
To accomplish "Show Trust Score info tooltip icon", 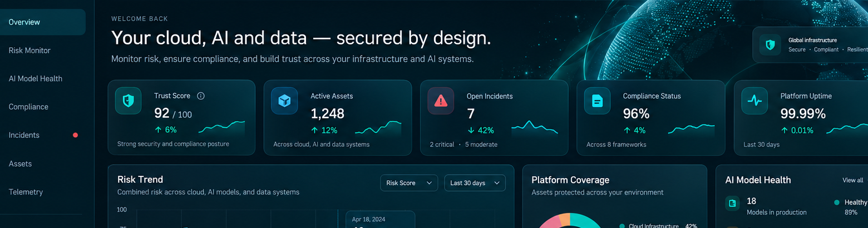I will pos(201,96).
